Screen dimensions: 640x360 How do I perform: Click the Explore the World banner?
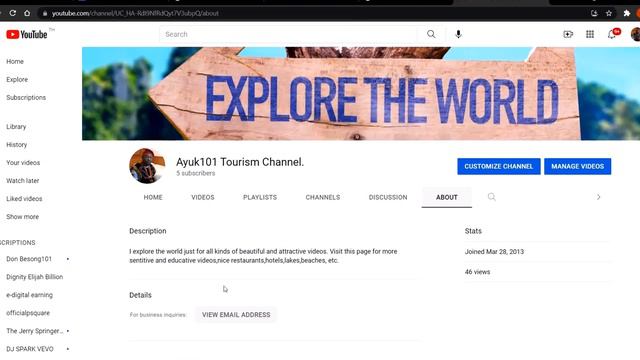click(x=361, y=93)
